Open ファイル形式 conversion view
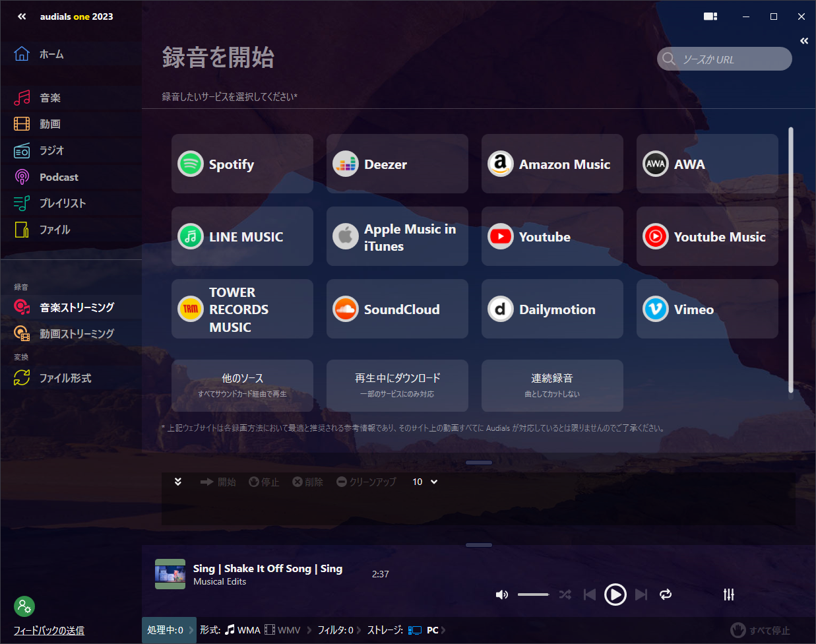Viewport: 816px width, 644px height. click(71, 378)
